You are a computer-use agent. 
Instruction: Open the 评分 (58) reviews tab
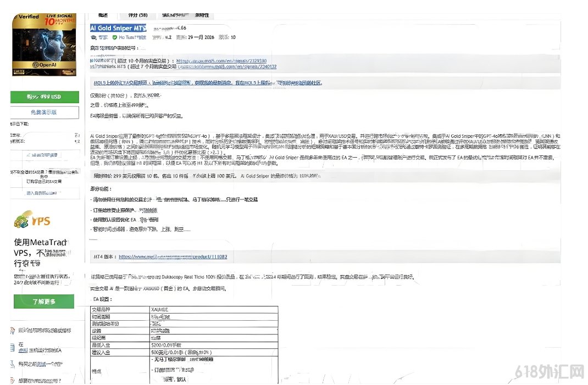(137, 15)
